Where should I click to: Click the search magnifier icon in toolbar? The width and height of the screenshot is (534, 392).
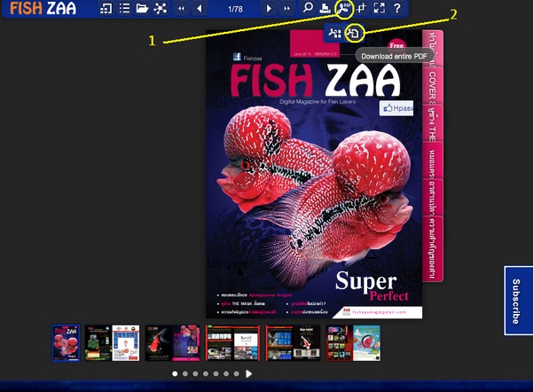(308, 9)
